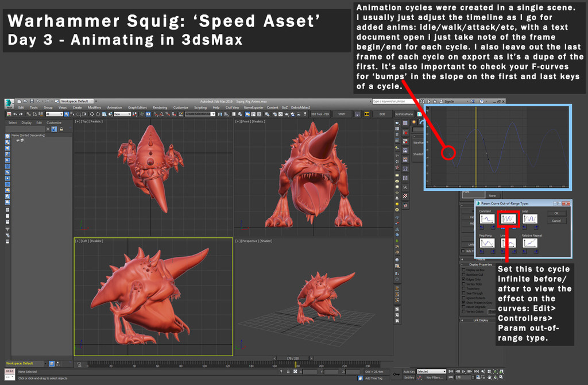Open the Animation menu

pos(115,107)
